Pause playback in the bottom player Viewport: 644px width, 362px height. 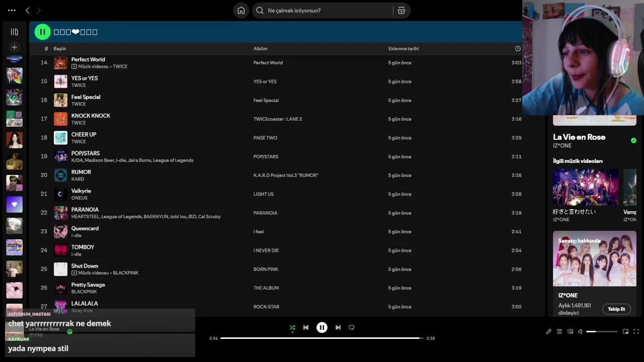[322, 327]
